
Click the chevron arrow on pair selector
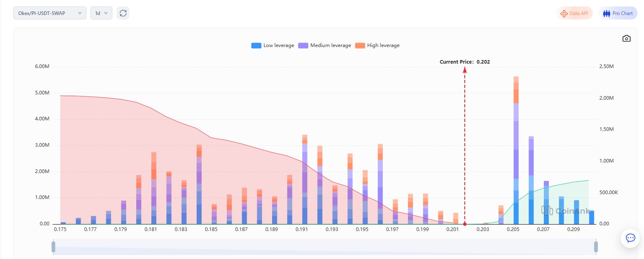click(80, 13)
